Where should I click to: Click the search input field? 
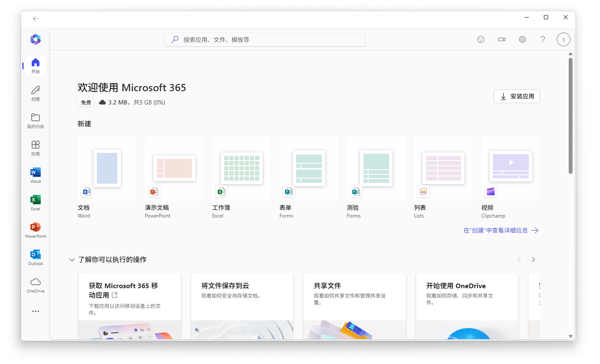pyautogui.click(x=264, y=39)
